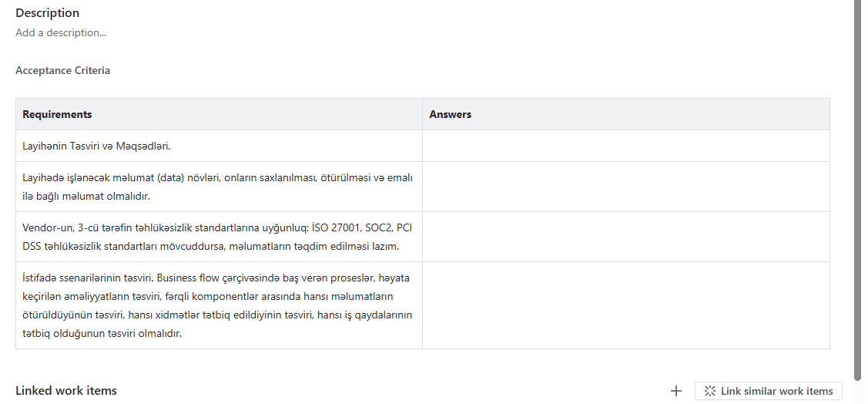Image resolution: width=868 pixels, height=404 pixels.
Task: Click the Layihənin Təsviri və Məqsədləri requirement cell
Action: pyautogui.click(x=220, y=146)
